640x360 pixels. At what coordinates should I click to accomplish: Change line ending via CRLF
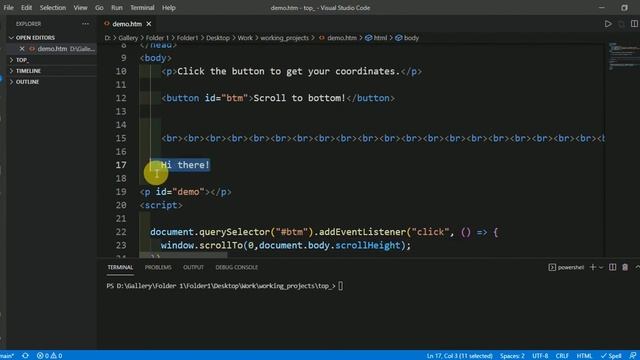tap(562, 356)
